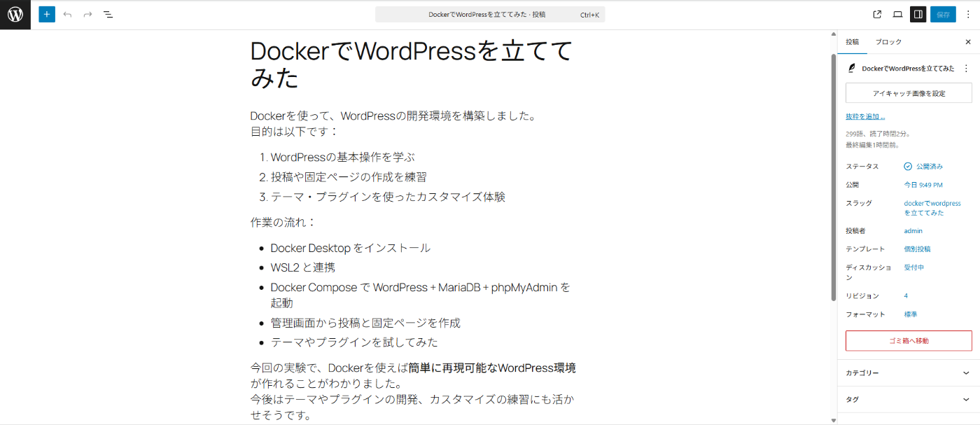Open the document overview list view

[108, 14]
